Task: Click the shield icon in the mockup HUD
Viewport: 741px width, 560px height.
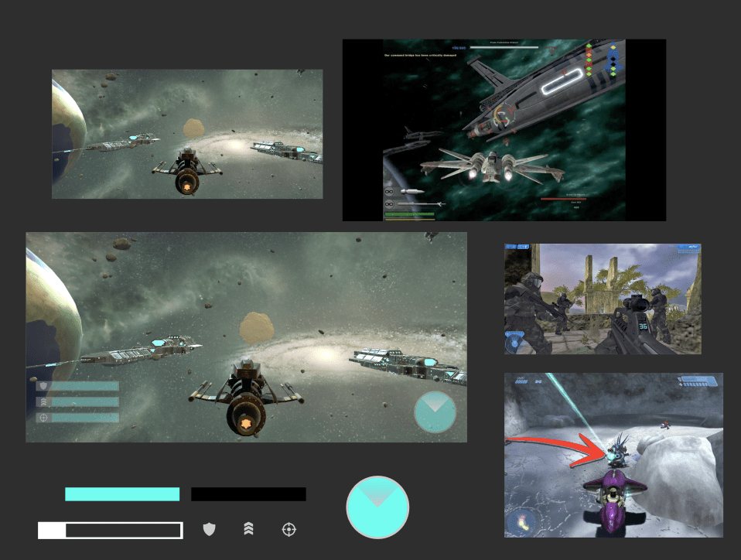Action: coord(43,386)
